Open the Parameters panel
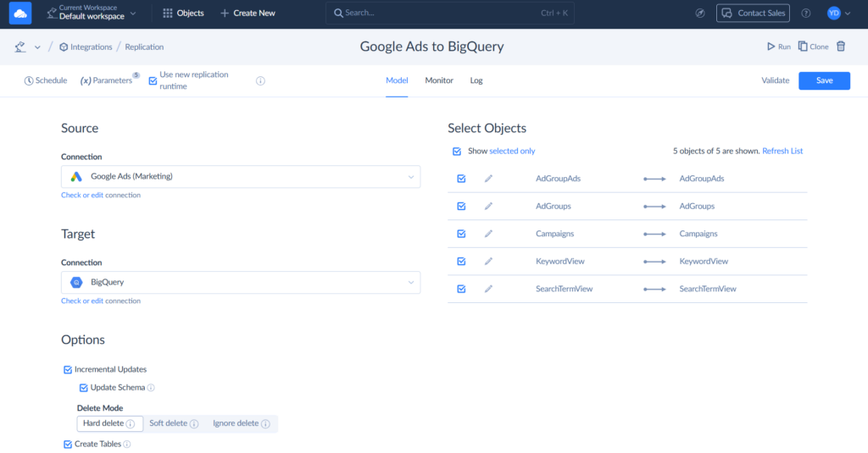868x453 pixels. coord(106,80)
